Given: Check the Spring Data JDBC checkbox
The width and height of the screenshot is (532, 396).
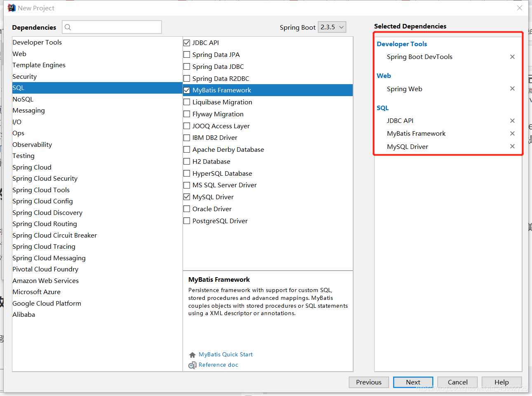Looking at the screenshot, I should click(x=187, y=66).
